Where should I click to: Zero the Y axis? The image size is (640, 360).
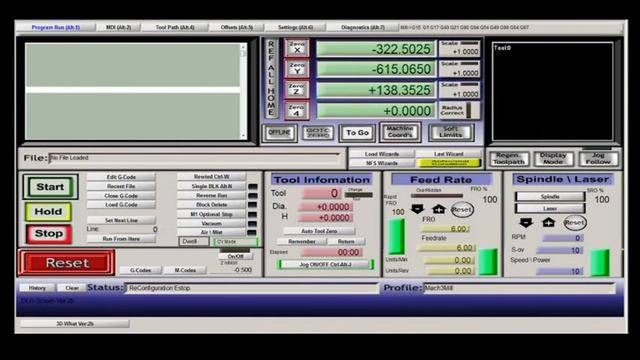coord(297,69)
